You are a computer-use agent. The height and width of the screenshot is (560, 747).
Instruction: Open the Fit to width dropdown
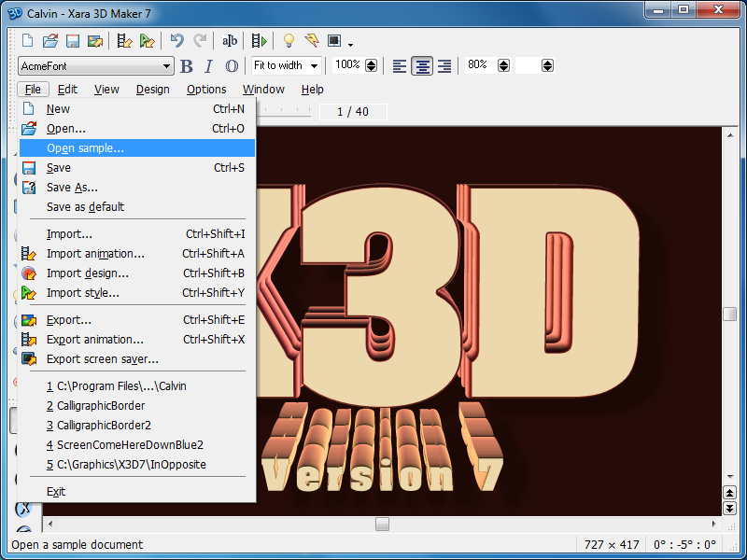pos(287,65)
